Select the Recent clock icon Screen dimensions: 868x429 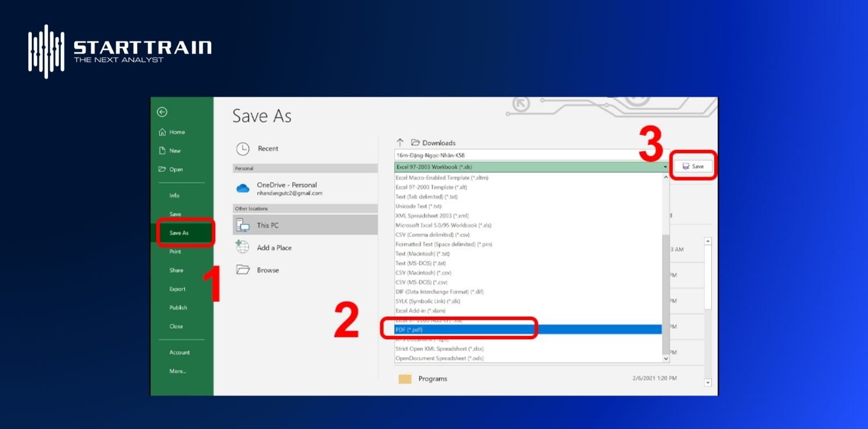[x=242, y=149]
